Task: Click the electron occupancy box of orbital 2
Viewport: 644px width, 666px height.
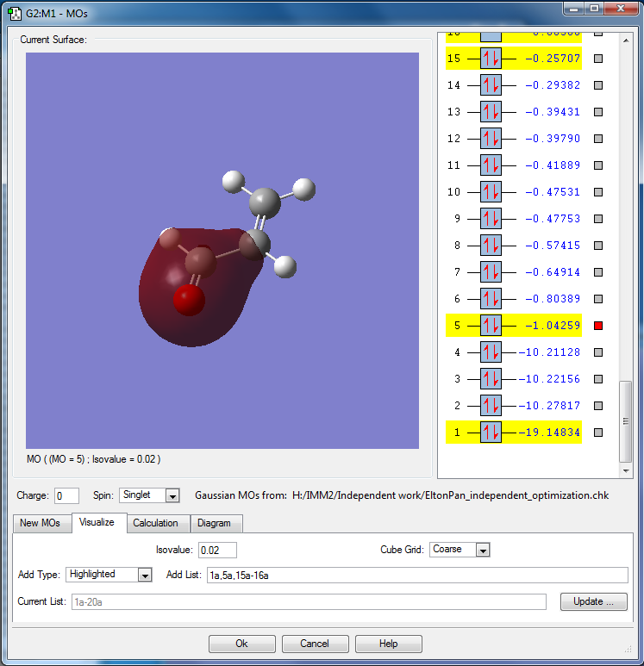Action: (x=491, y=406)
